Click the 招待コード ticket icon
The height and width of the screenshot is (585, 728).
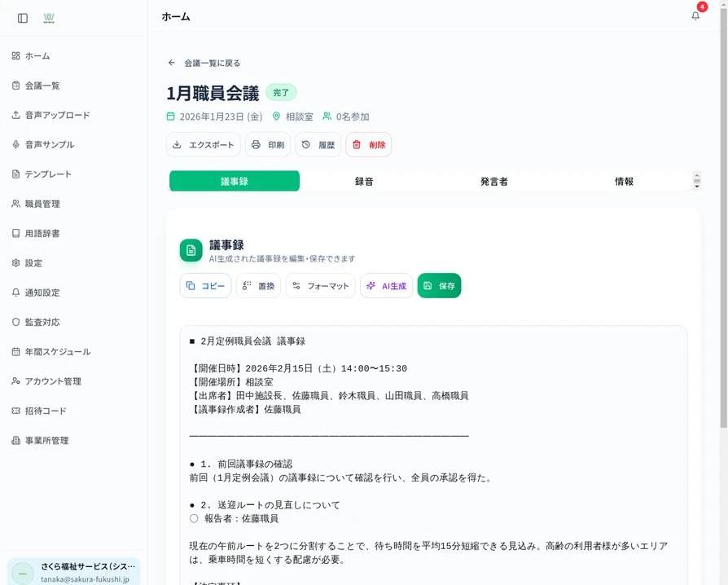pyautogui.click(x=15, y=411)
